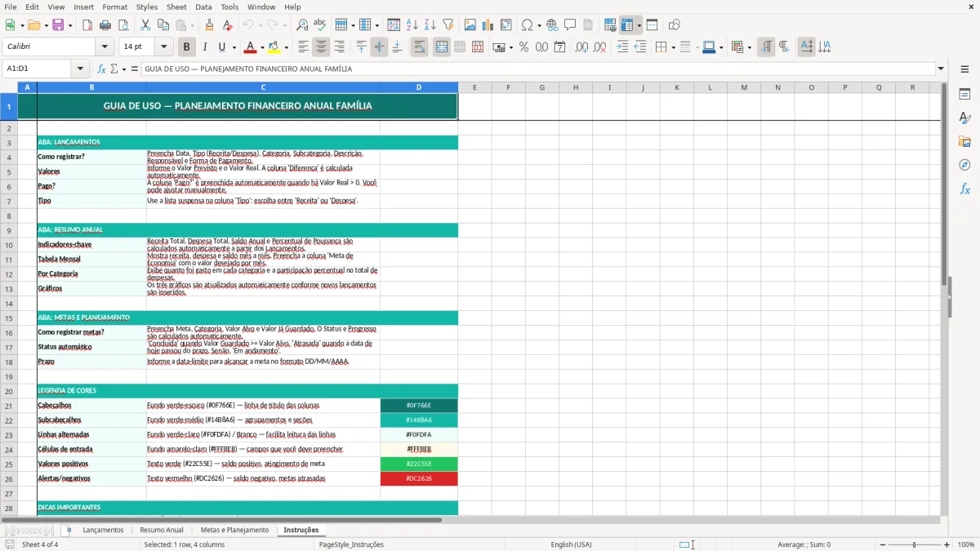980x551 pixels.
Task: Click the Increase Indent icon
Action: (x=622, y=47)
